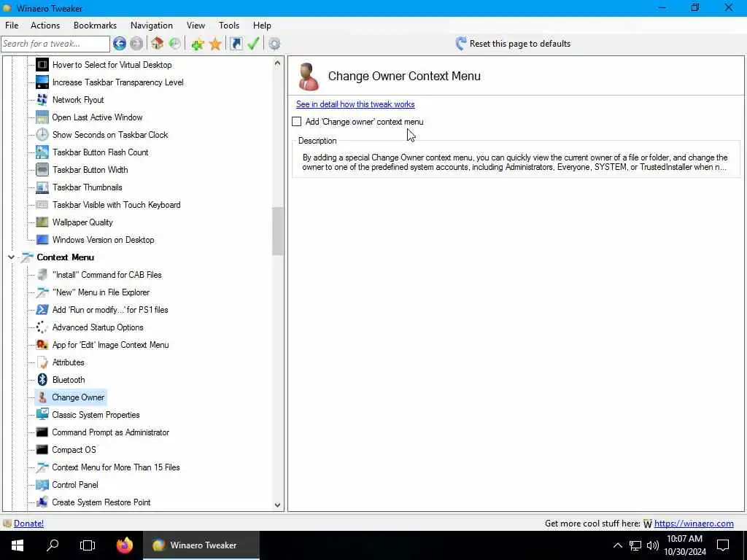Click the green plus Add Bookmark icon
The height and width of the screenshot is (560, 747).
point(197,44)
